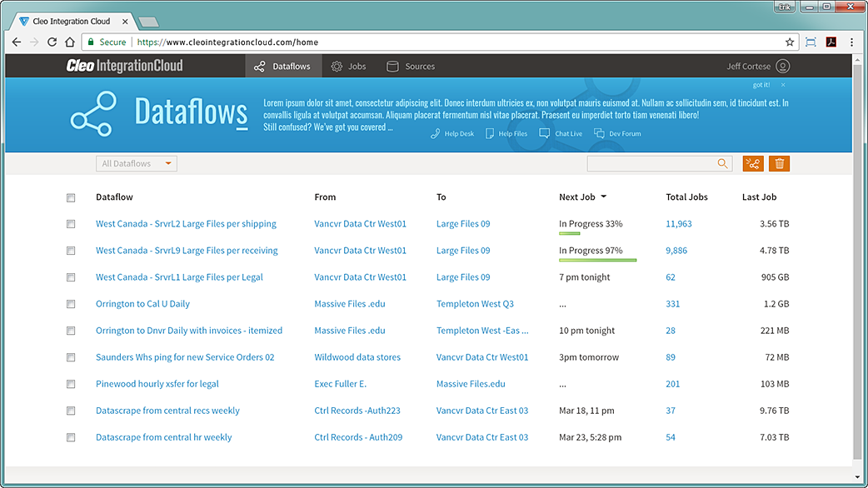Switch to the Sources nav tab
Screen dimensions: 868x488
[411, 67]
